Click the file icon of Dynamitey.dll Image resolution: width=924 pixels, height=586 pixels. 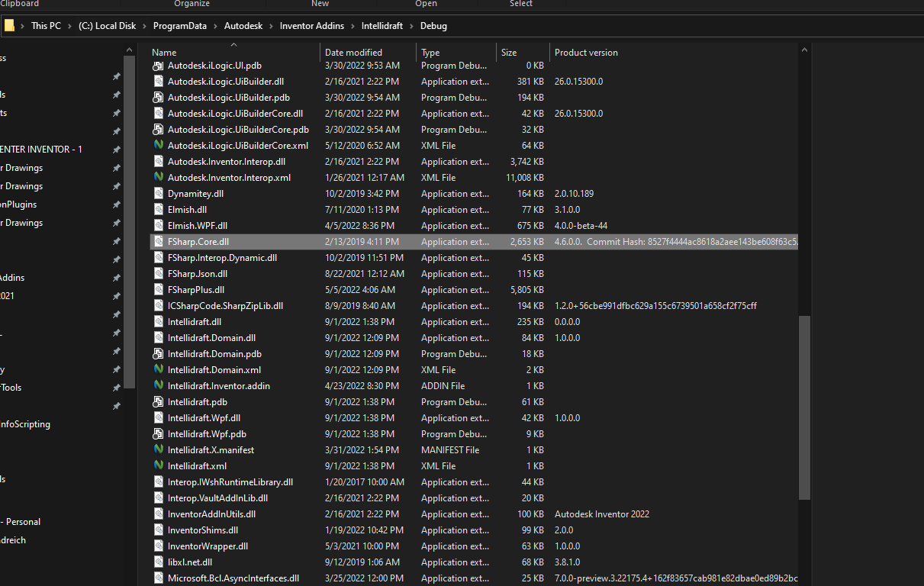[159, 194]
